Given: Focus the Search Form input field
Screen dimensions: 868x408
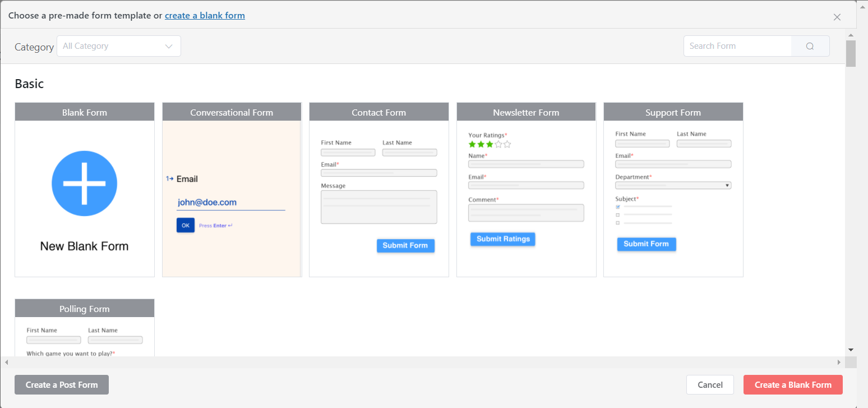Looking at the screenshot, I should click(x=737, y=46).
